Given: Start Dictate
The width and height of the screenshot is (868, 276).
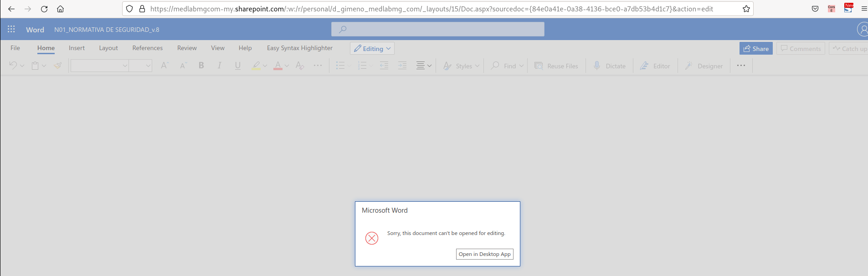Looking at the screenshot, I should coord(609,66).
